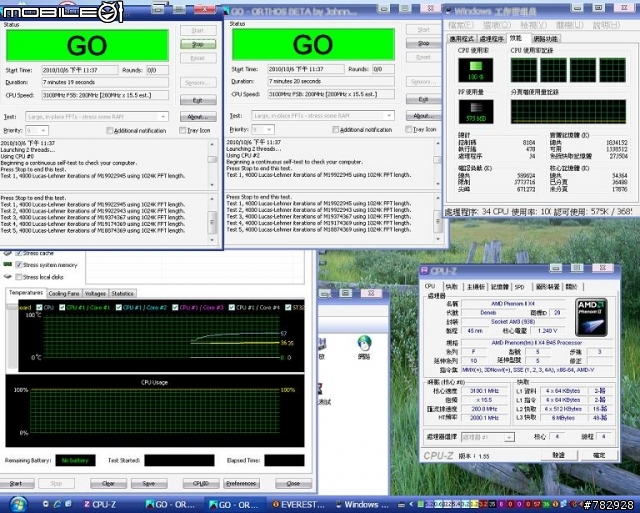640x513 pixels.
Task: Switch to EVEREST taskbar button
Action: [299, 504]
